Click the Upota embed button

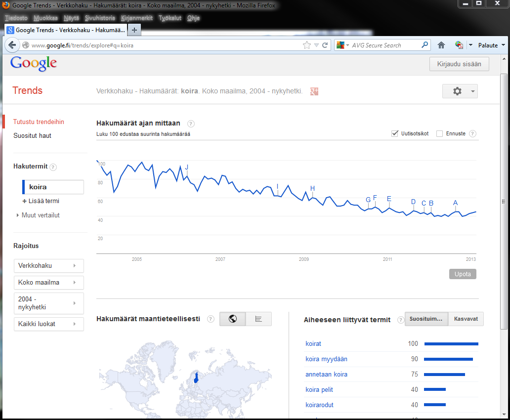pyautogui.click(x=463, y=274)
